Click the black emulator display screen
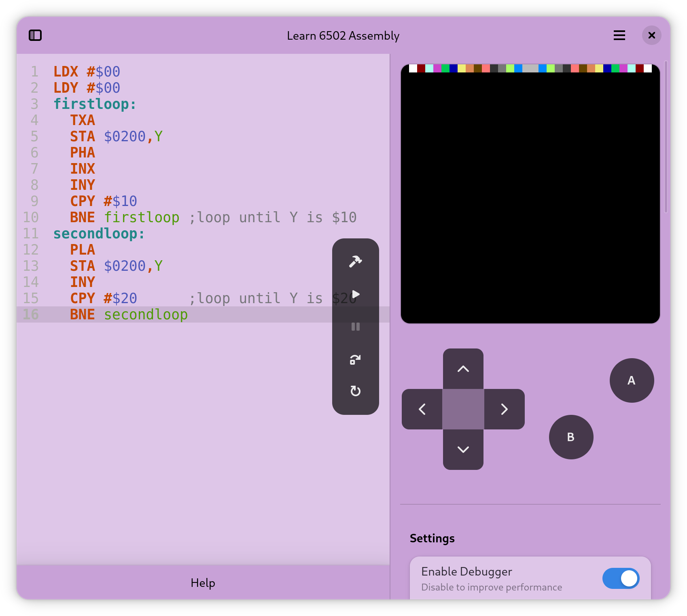Viewport: 687px width, 616px height. pos(530,194)
